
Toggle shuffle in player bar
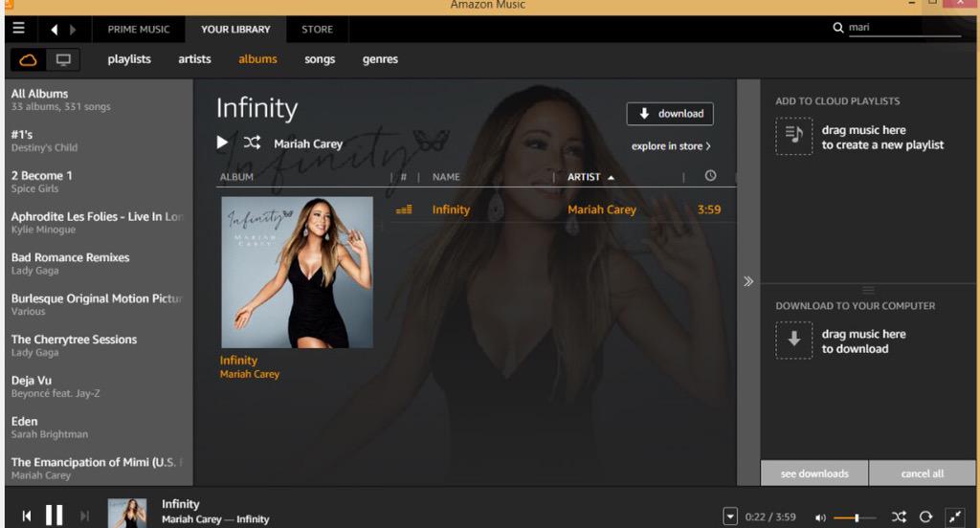click(x=899, y=517)
